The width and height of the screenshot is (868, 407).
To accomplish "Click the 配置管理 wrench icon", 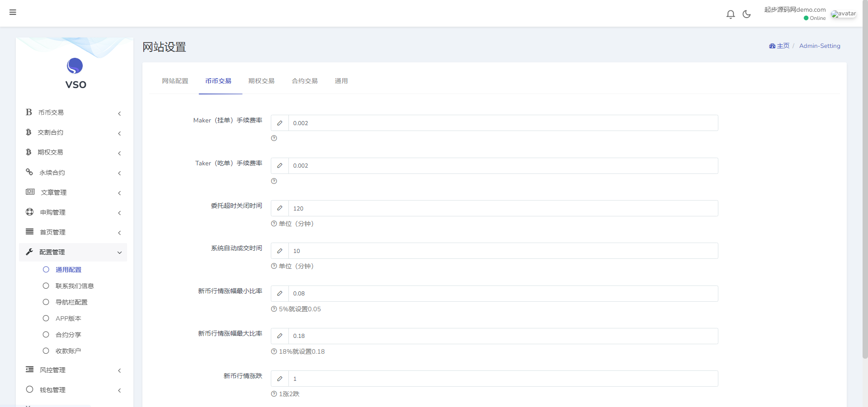I will click(x=29, y=252).
